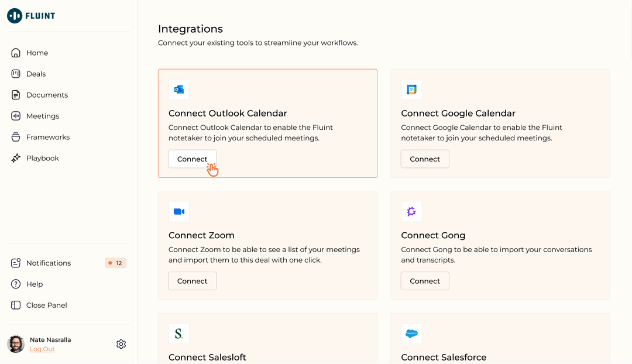Click the Playbook sidebar icon
The width and height of the screenshot is (632, 364).
click(x=16, y=158)
